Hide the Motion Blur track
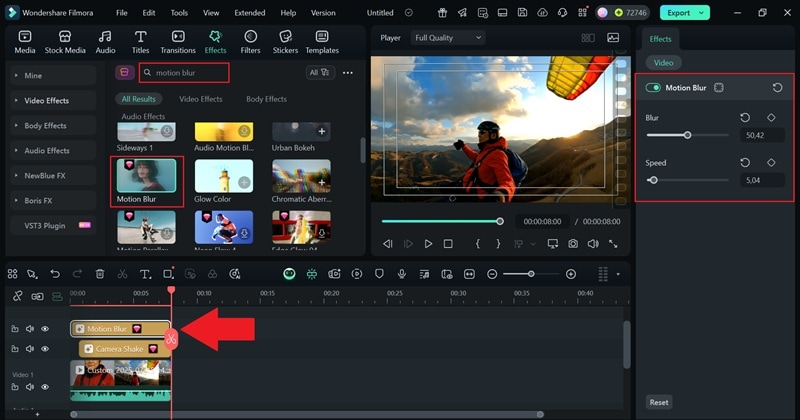 pos(45,329)
